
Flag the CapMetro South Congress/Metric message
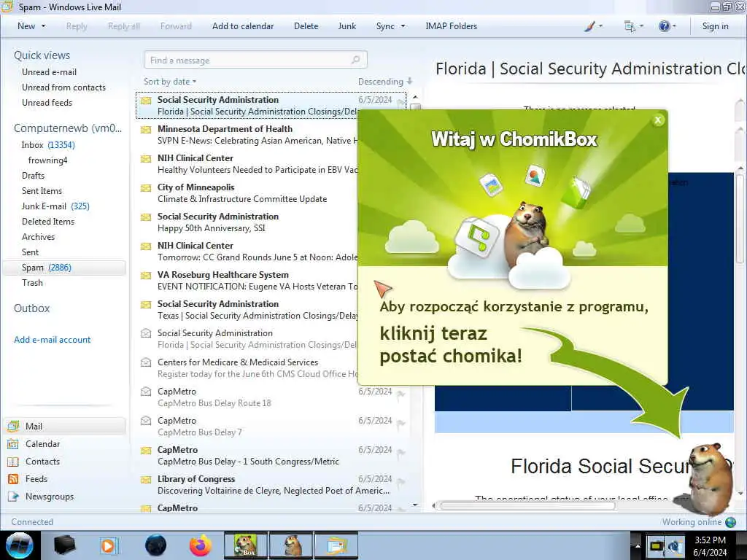tap(401, 452)
